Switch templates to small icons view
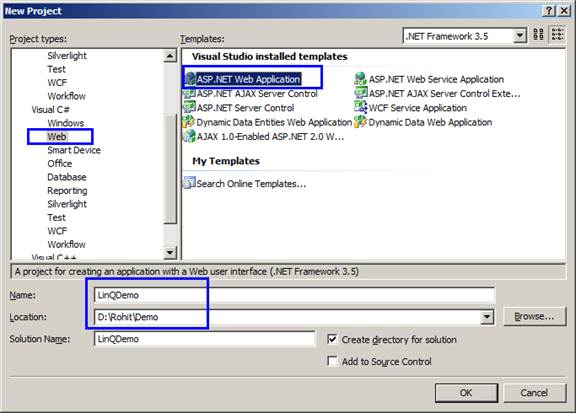 558,35
